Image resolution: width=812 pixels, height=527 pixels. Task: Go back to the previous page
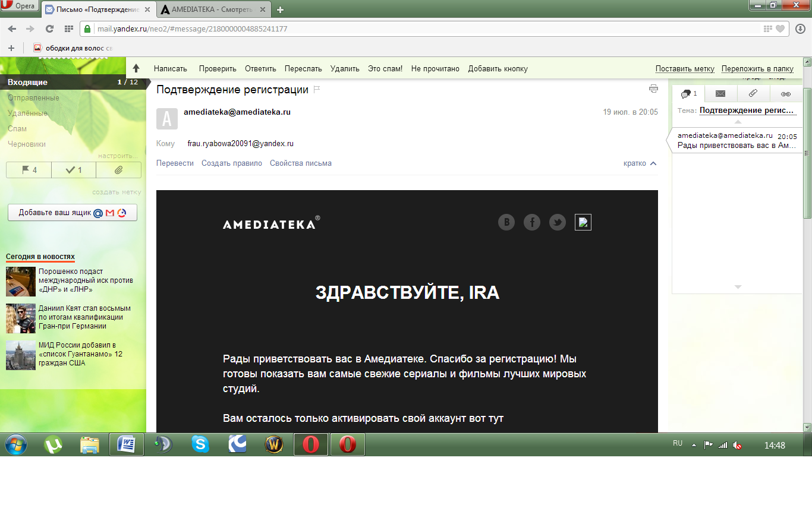12,29
